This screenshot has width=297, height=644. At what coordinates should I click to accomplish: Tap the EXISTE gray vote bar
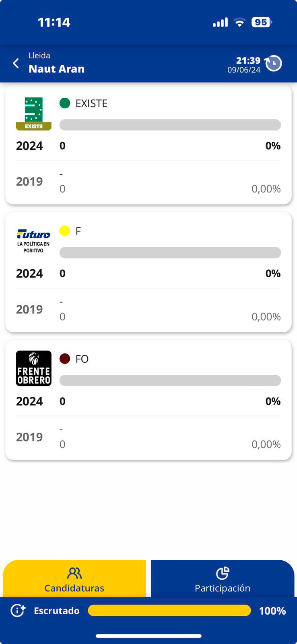(x=170, y=125)
